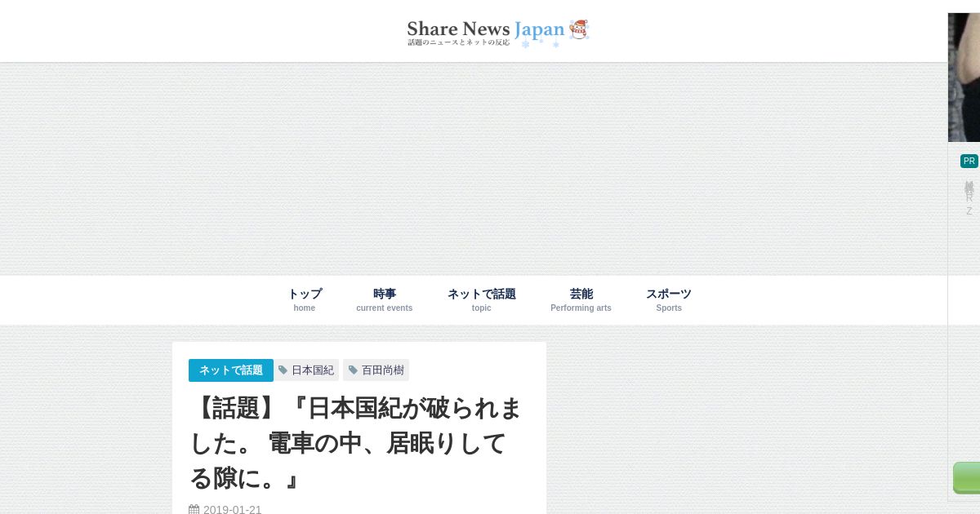980x514 pixels.
Task: Click the calendar icon beside 2019-01-21
Action: coord(194,510)
